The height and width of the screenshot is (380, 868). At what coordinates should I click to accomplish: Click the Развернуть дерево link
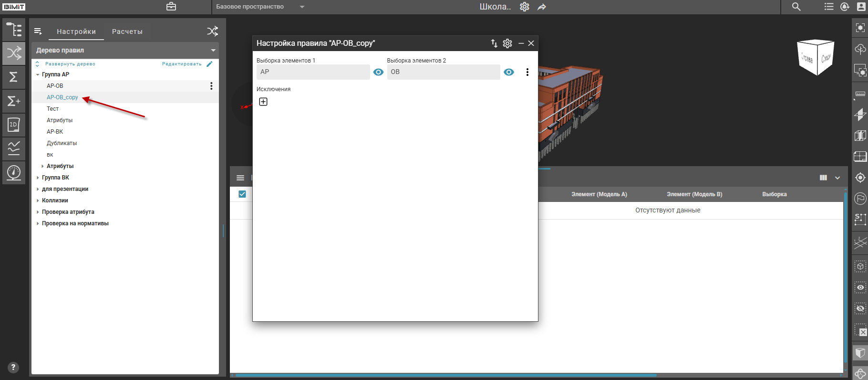pyautogui.click(x=70, y=64)
